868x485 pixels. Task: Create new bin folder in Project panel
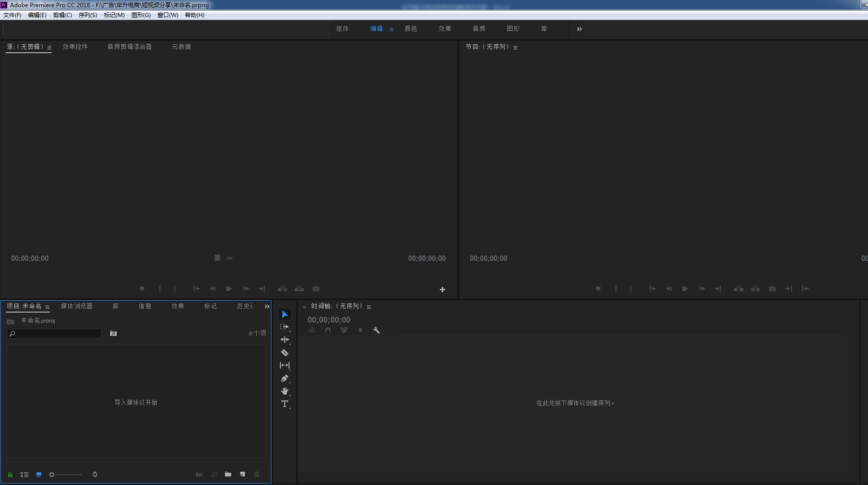coord(228,475)
